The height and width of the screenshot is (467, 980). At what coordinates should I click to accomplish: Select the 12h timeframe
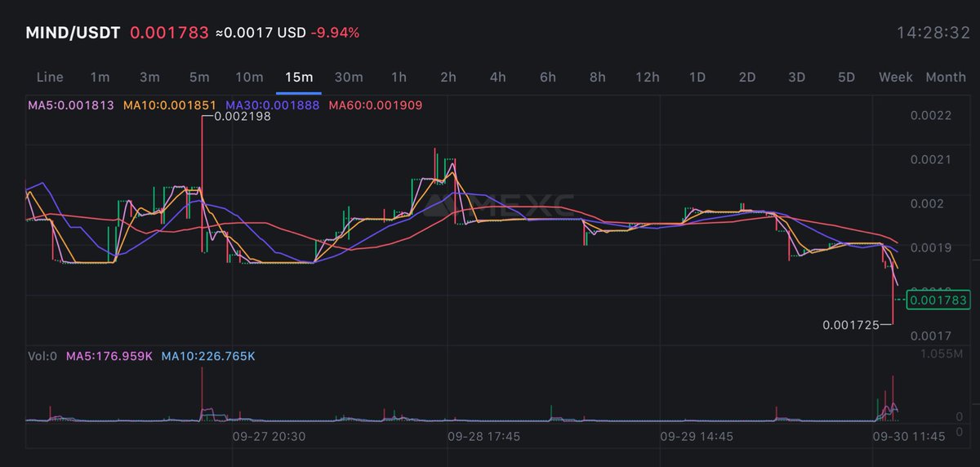pos(648,77)
